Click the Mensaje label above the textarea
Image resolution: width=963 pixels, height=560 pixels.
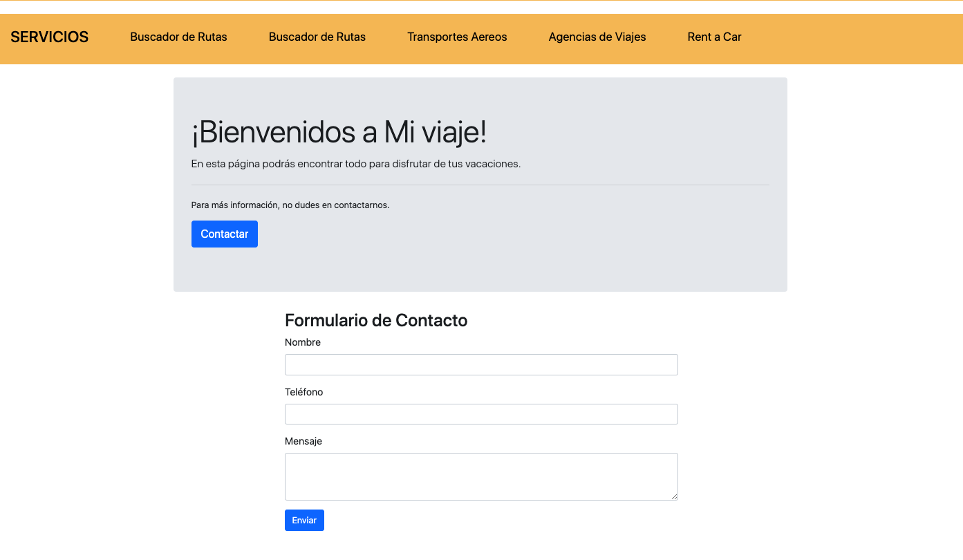pos(303,441)
